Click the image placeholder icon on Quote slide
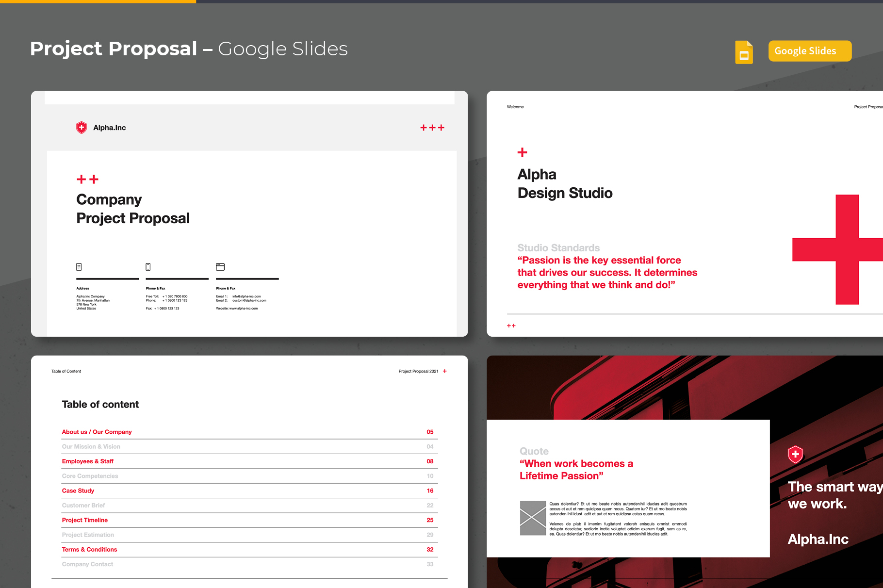883x588 pixels. [533, 518]
